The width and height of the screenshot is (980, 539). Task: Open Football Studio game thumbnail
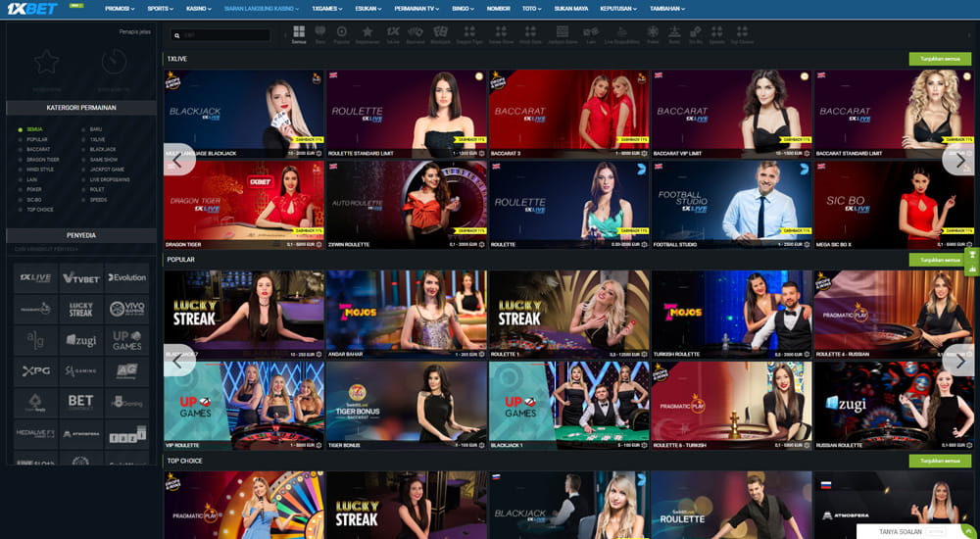731,205
